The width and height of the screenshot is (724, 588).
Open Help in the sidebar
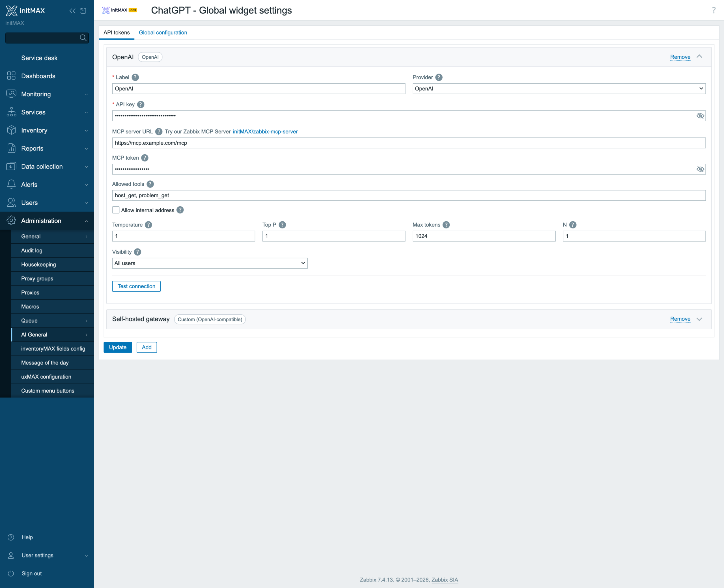click(x=47, y=537)
